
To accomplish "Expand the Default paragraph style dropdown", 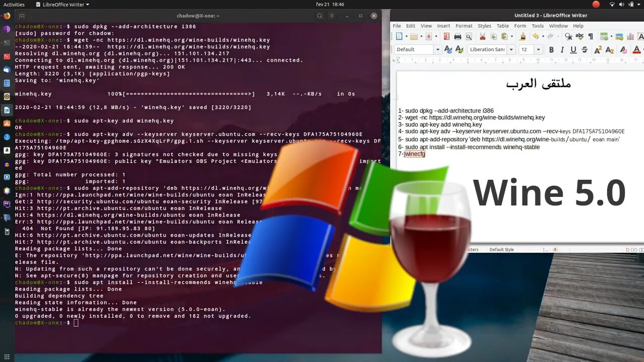I will pos(438,49).
